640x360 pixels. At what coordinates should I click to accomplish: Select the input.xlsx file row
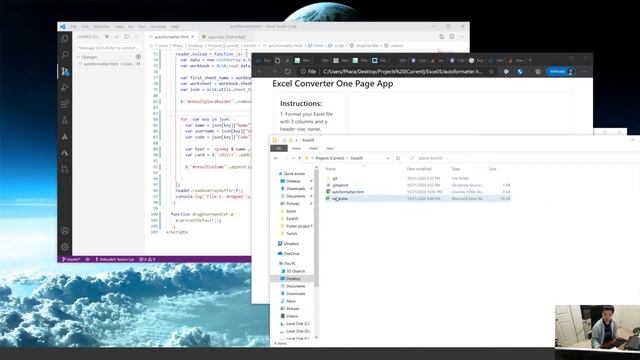point(418,198)
